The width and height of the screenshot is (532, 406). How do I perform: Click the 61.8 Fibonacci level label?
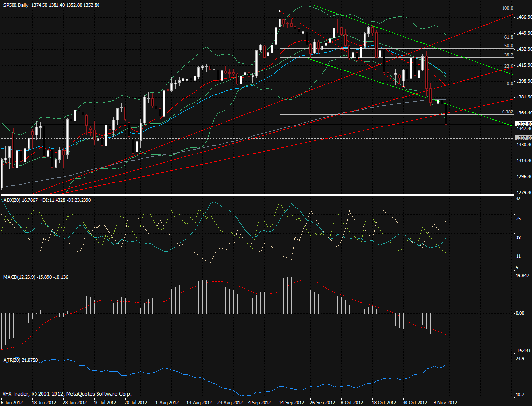pyautogui.click(x=508, y=37)
